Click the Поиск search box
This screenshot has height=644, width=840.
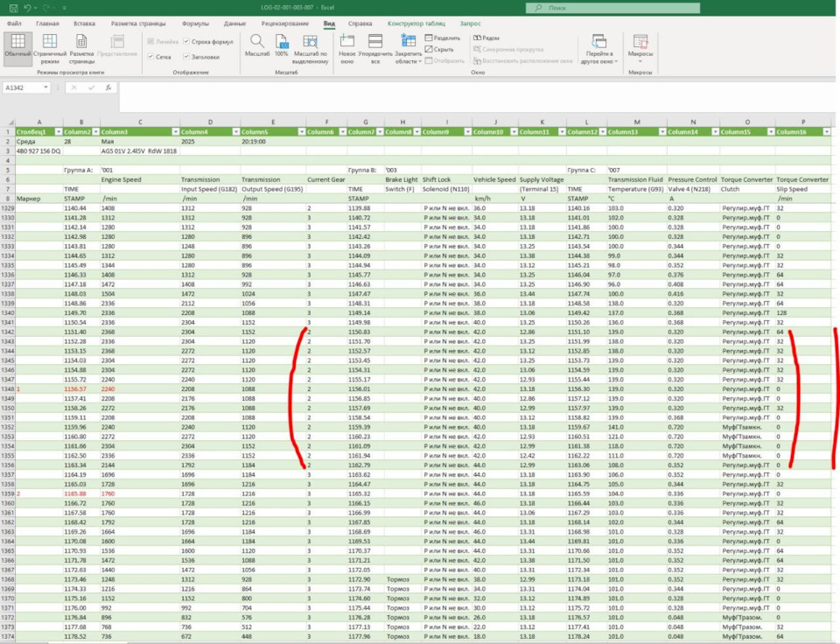point(612,8)
